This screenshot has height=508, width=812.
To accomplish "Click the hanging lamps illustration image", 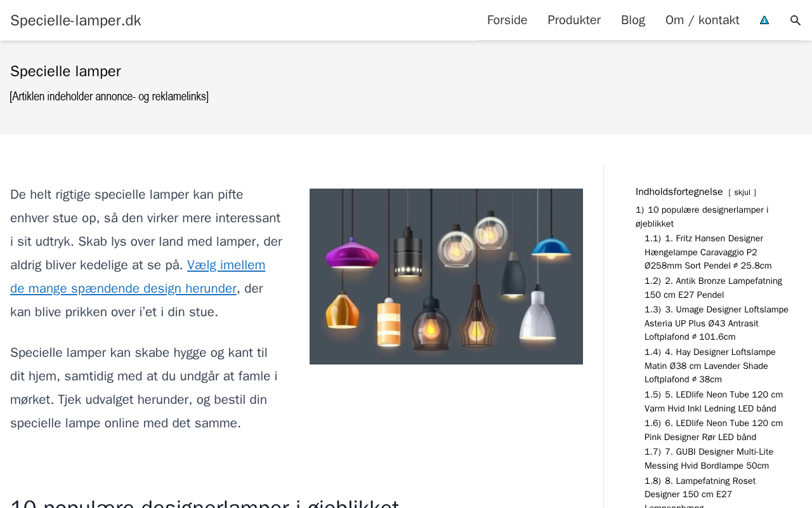I will click(x=446, y=276).
